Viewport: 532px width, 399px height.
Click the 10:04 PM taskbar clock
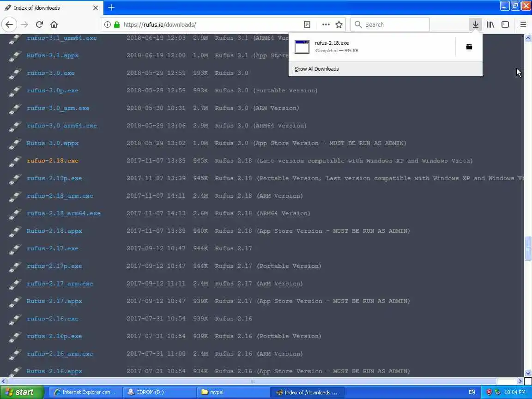coord(515,392)
